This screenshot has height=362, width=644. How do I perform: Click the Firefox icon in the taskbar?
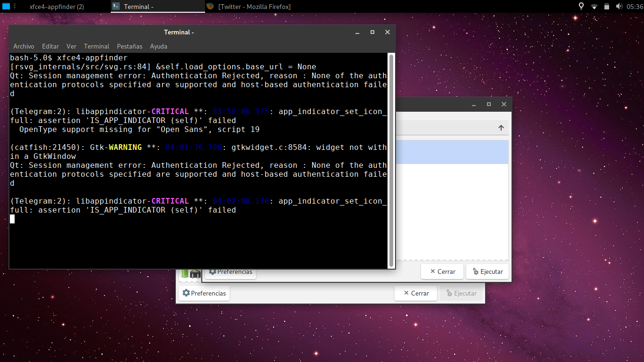[210, 7]
